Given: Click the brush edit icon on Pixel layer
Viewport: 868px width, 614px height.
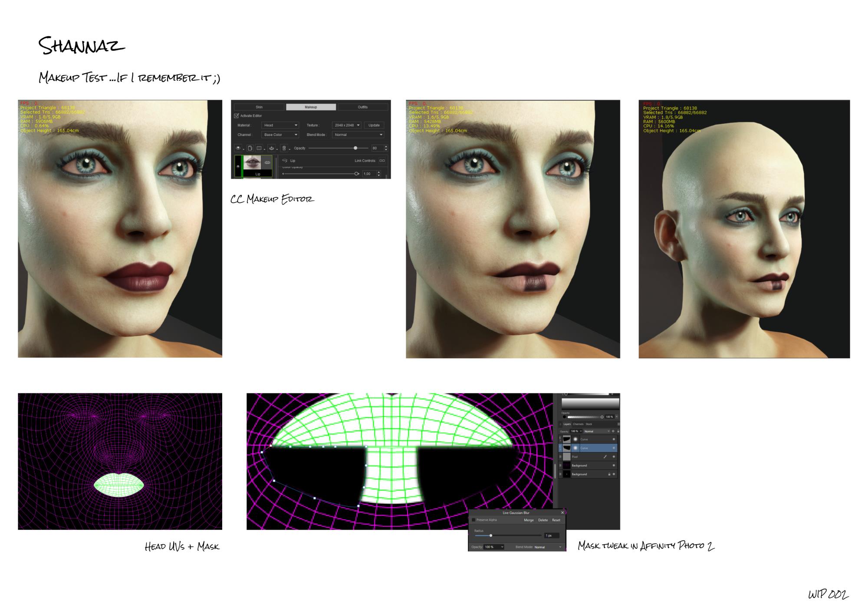Looking at the screenshot, I should [x=605, y=457].
